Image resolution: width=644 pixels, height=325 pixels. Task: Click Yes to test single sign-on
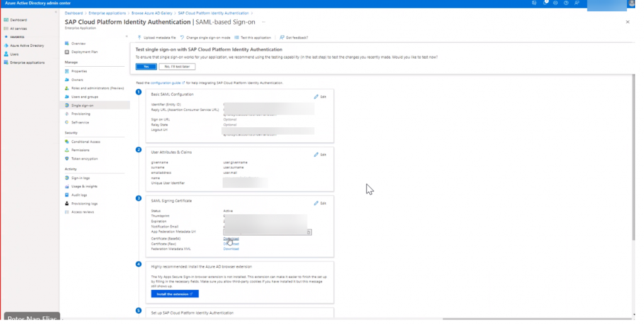tap(146, 67)
